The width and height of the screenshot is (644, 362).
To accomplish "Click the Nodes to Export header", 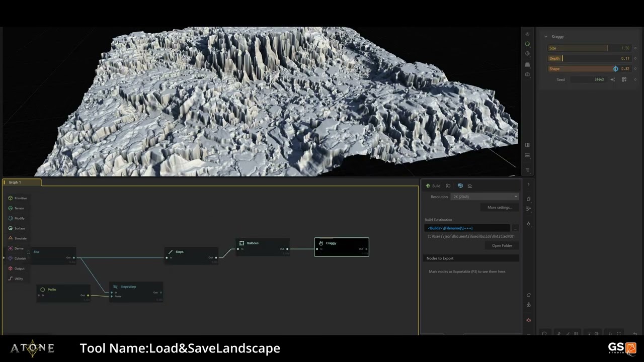I will coord(471,258).
